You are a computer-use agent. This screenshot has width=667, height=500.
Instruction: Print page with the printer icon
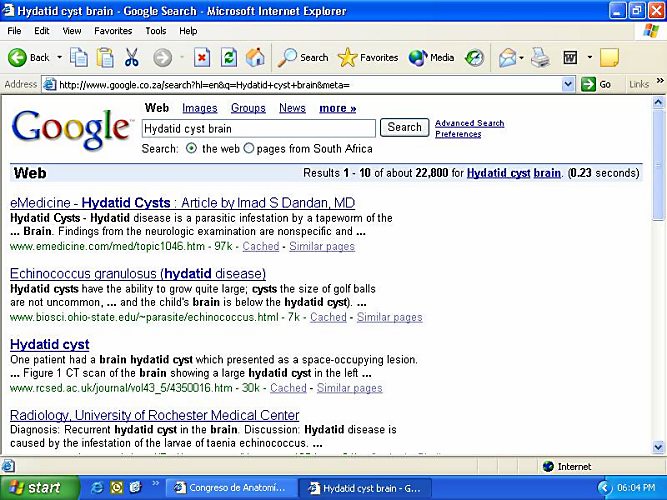[541, 57]
